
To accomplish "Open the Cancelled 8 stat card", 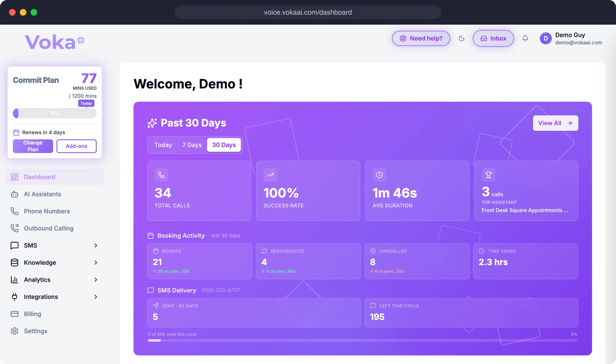I will pos(417,261).
